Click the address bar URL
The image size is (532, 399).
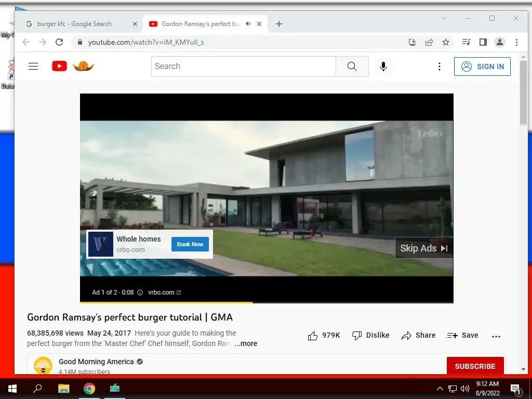[146, 43]
